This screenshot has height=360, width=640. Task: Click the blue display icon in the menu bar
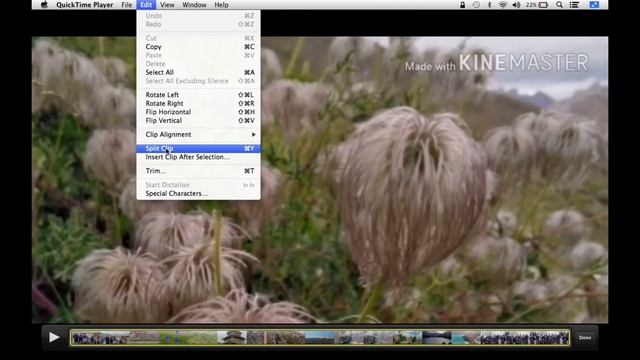click(x=594, y=5)
